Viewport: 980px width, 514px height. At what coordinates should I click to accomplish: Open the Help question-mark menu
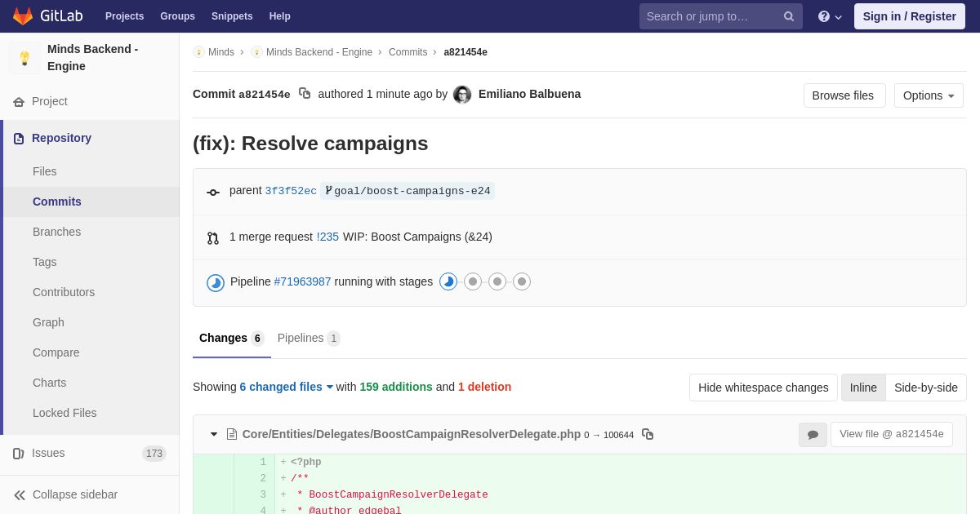[830, 16]
